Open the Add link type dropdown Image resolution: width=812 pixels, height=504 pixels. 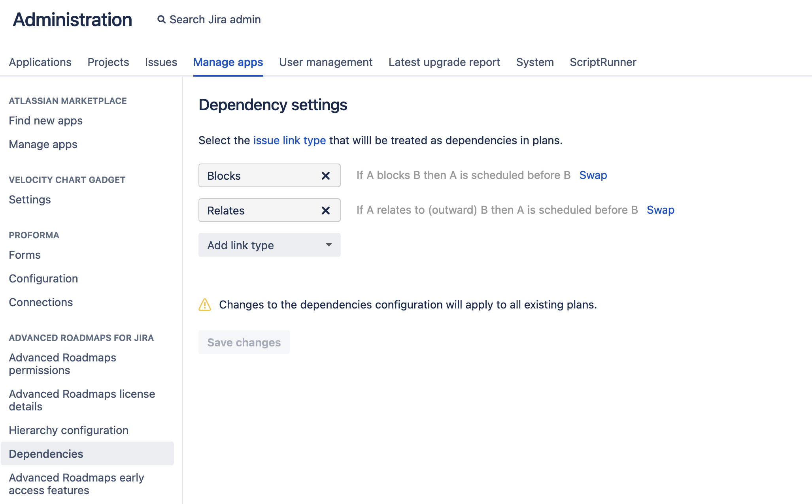269,245
